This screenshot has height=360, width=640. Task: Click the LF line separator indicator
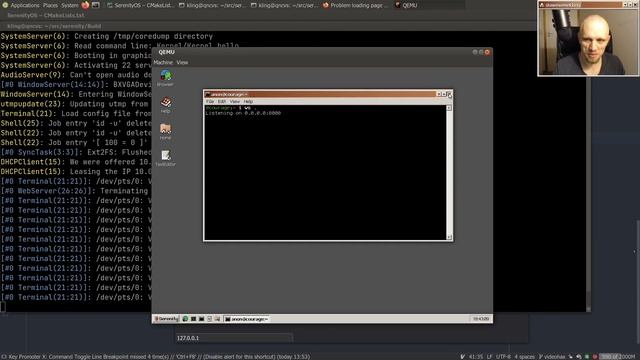click(x=489, y=357)
